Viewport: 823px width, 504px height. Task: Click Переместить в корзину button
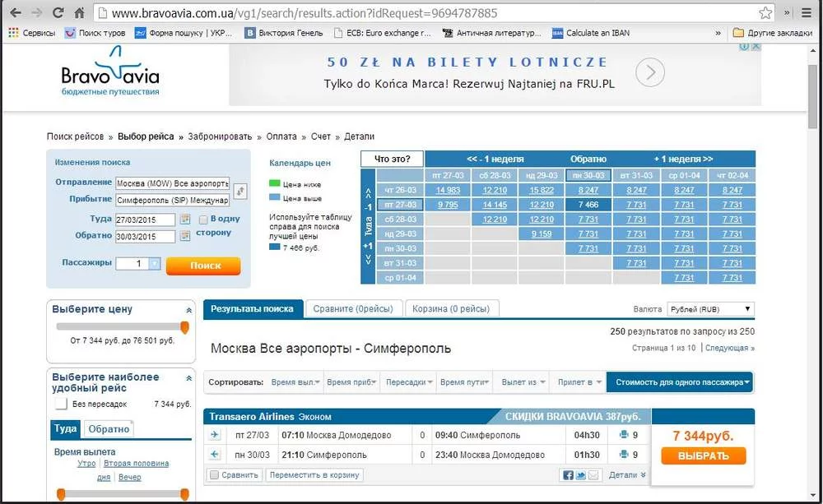tap(314, 475)
